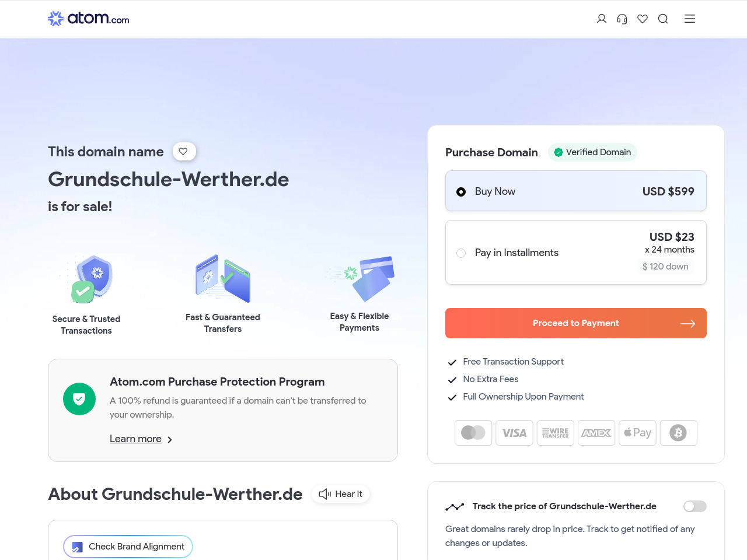Click the headset support icon
The width and height of the screenshot is (747, 560).
click(x=622, y=19)
